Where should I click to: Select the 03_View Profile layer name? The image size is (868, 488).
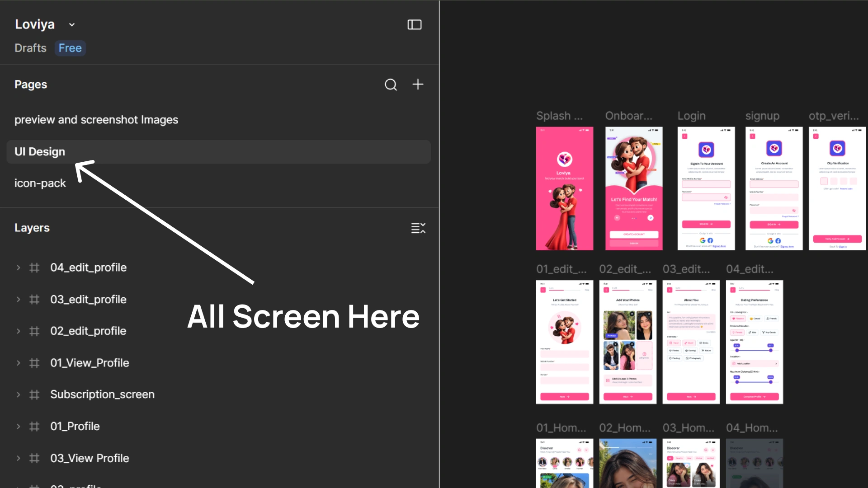pos(90,458)
